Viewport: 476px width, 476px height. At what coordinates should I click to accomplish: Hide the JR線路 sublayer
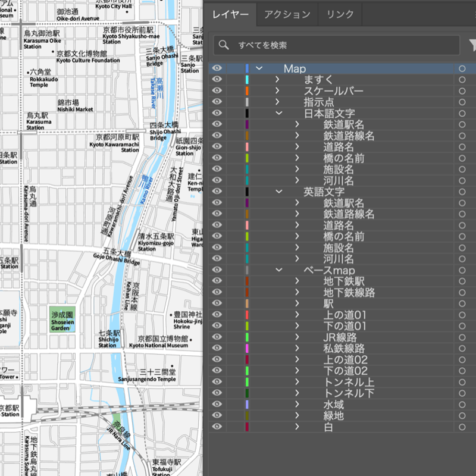click(x=217, y=337)
